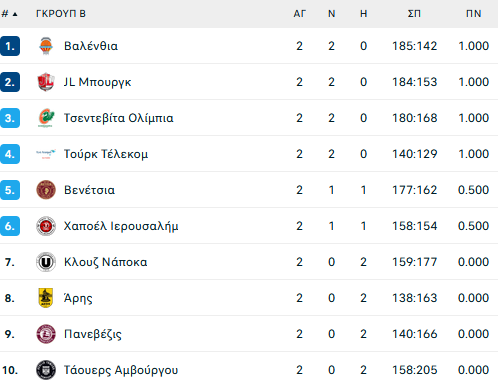
Task: Sort by the ΠΝ column header
Action: tap(473, 14)
